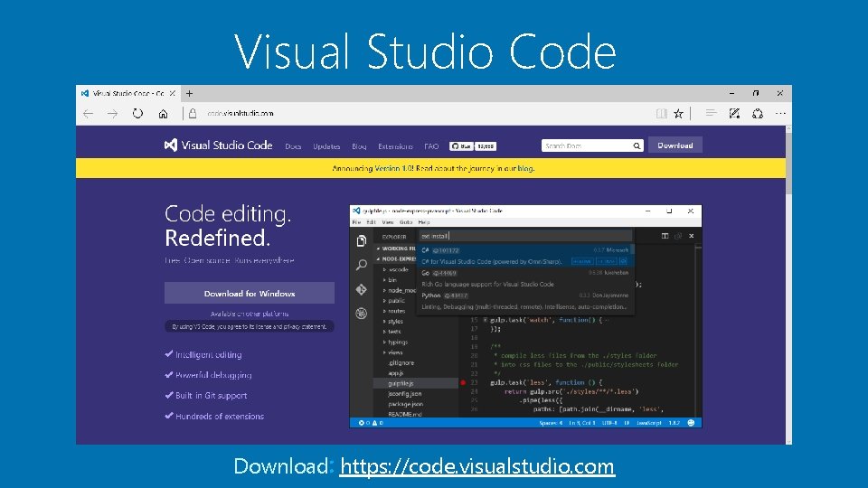Viewport: 868px width, 488px height.
Task: Open Help menu in VS Code
Action: (424, 222)
